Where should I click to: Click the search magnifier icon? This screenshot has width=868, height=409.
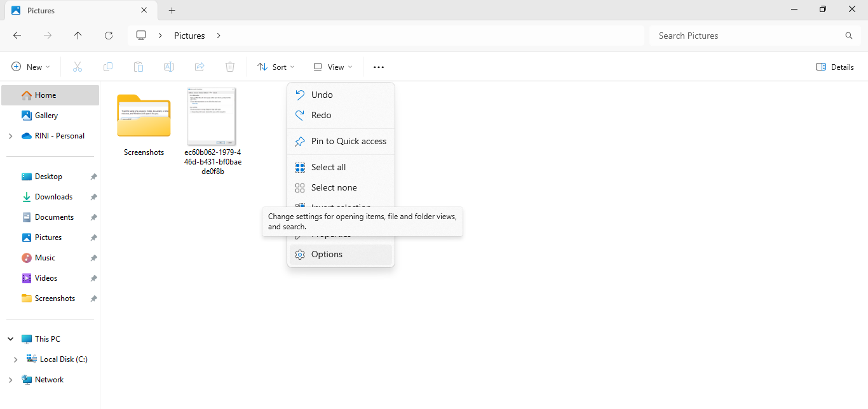tap(848, 36)
